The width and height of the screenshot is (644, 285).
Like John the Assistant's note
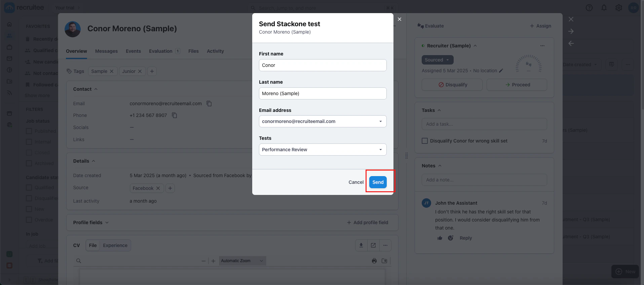tap(440, 238)
